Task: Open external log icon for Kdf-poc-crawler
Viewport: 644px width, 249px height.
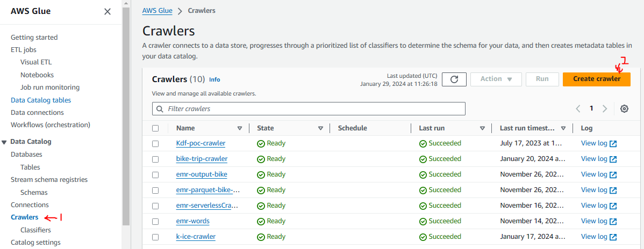Action: click(613, 144)
